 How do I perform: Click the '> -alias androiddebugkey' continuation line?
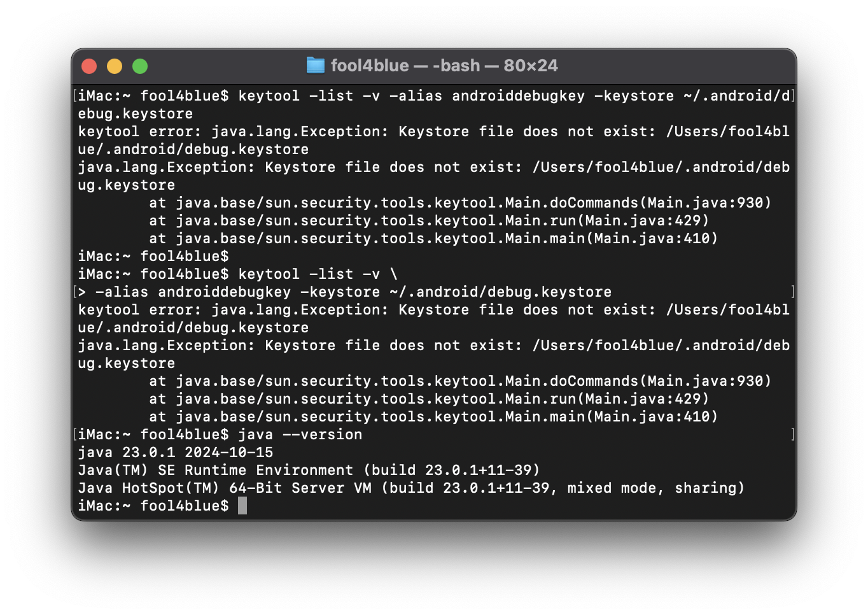coord(345,292)
